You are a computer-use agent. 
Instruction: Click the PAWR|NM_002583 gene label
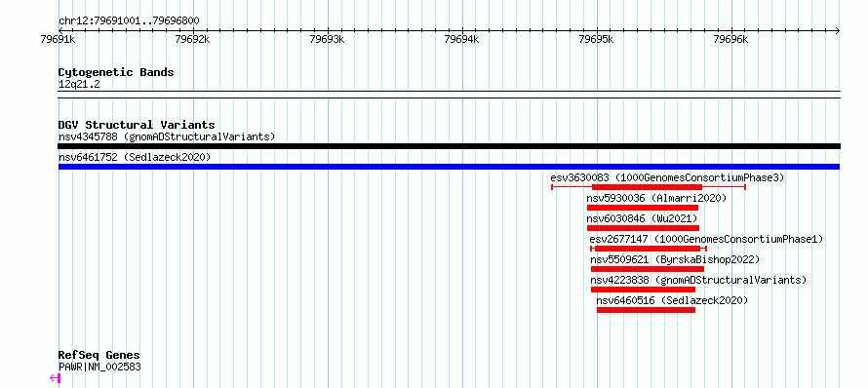(99, 367)
